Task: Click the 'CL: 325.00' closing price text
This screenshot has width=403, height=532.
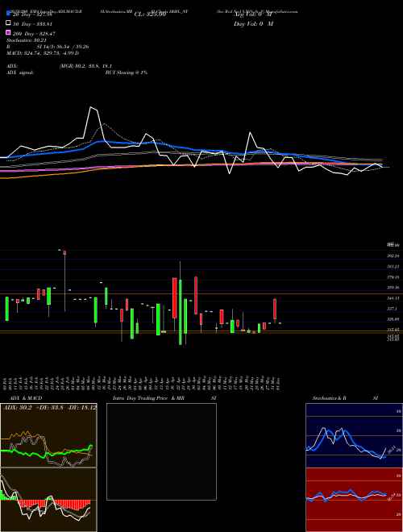Action: click(150, 15)
